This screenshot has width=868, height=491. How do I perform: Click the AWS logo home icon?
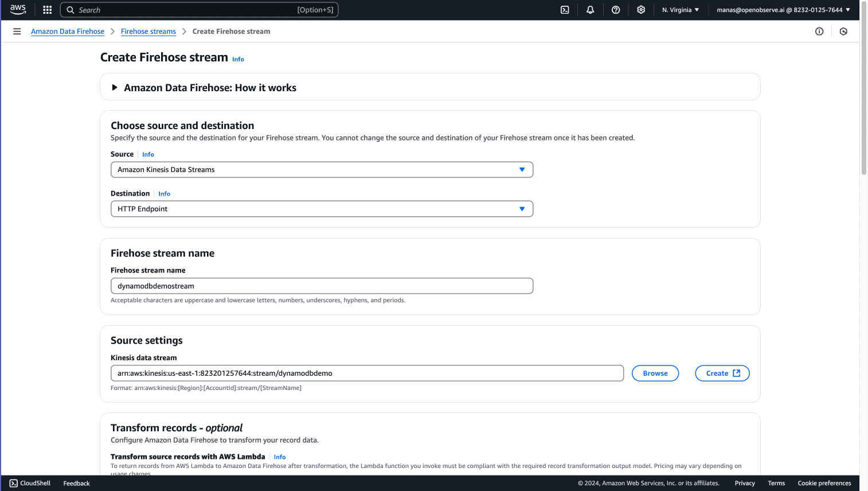point(18,10)
